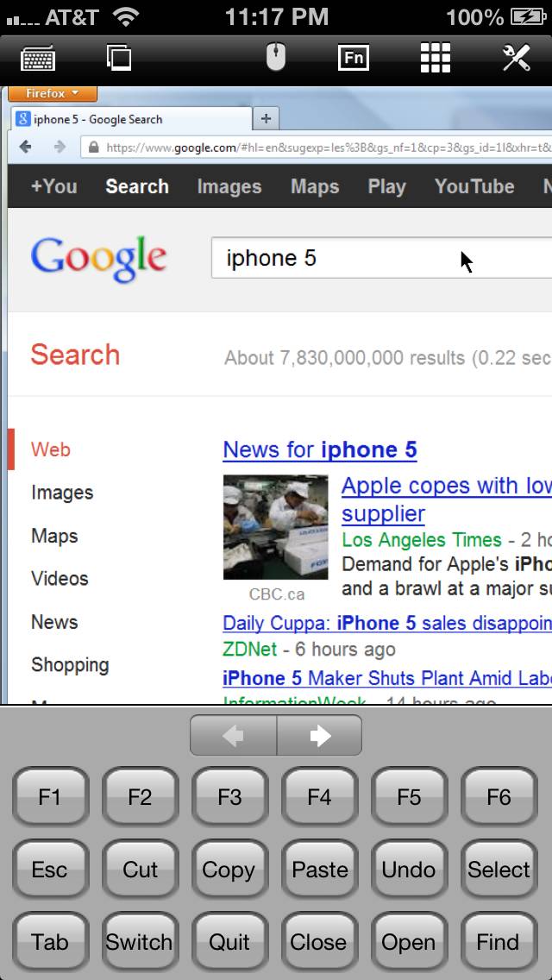Show previous key page with left arrow

(233, 736)
